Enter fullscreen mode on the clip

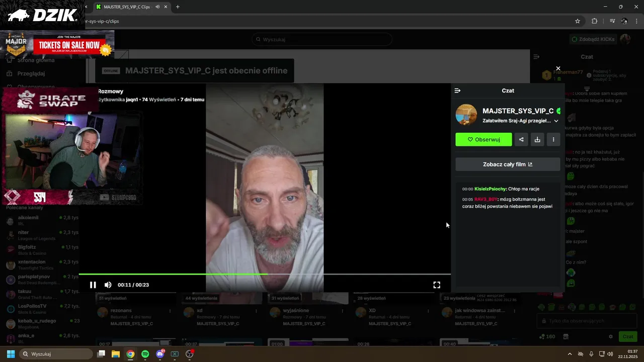437,285
